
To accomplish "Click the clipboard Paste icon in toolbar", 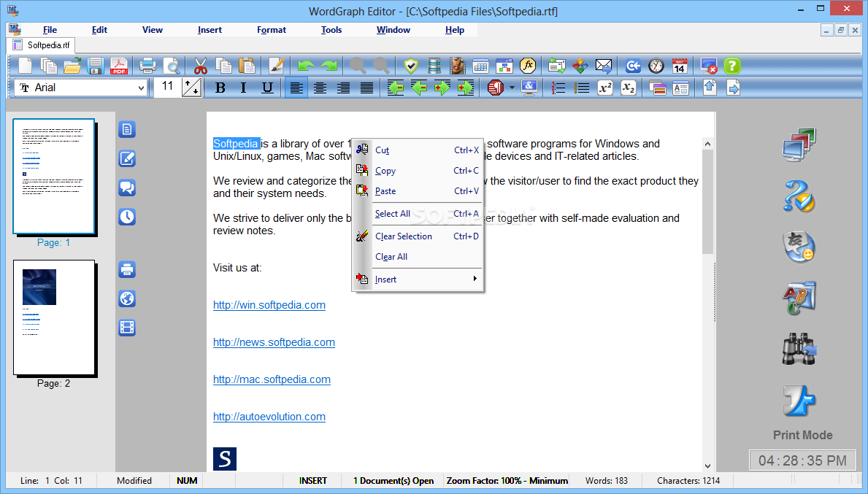I will click(247, 66).
